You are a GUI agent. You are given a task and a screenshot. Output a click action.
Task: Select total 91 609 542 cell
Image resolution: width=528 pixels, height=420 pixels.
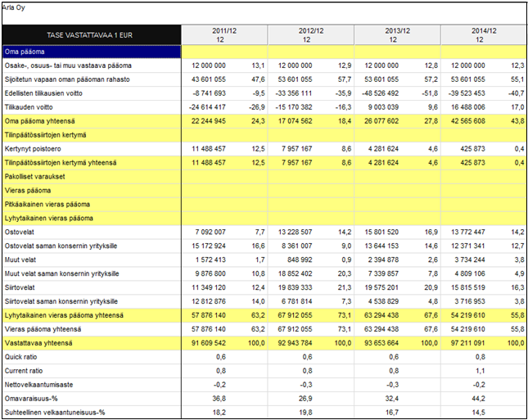tap(209, 343)
